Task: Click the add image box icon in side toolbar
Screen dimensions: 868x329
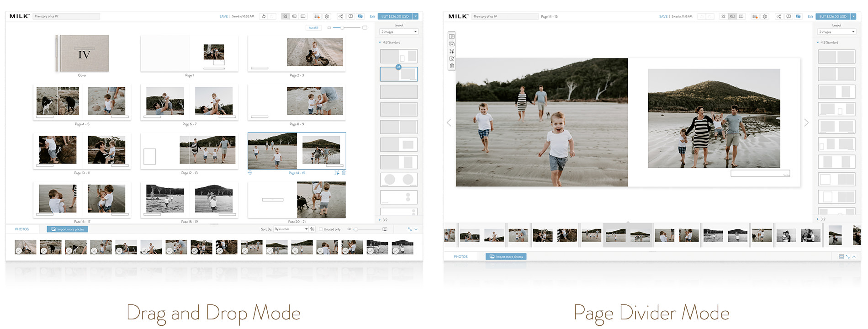Action: (x=452, y=44)
